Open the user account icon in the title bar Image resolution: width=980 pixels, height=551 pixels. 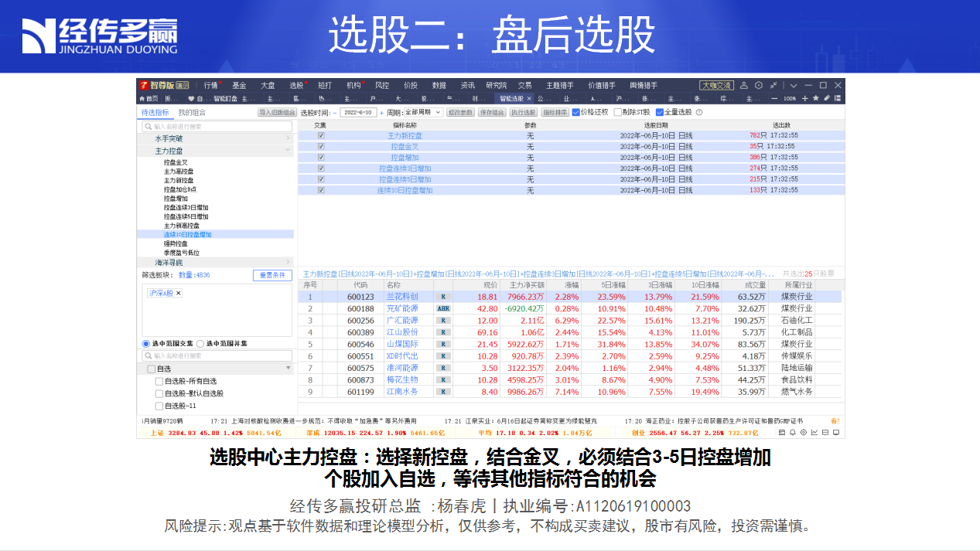coord(744,85)
